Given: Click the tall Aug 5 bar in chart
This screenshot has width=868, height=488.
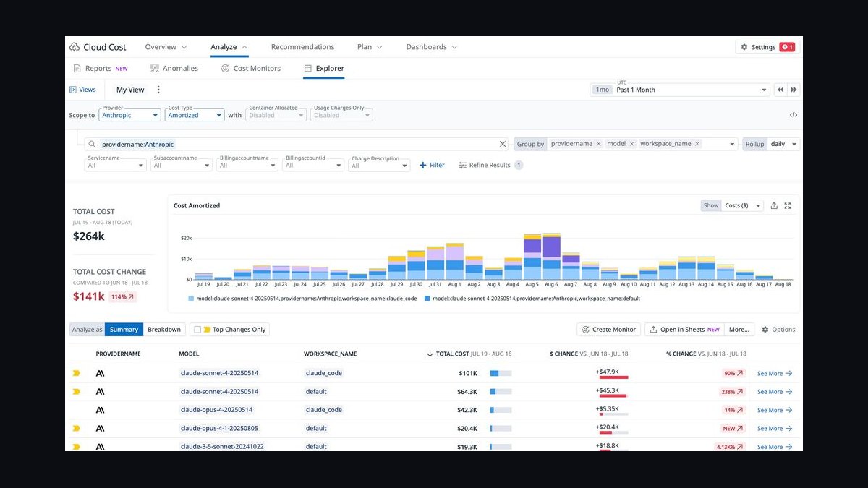Looking at the screenshot, I should (x=532, y=257).
